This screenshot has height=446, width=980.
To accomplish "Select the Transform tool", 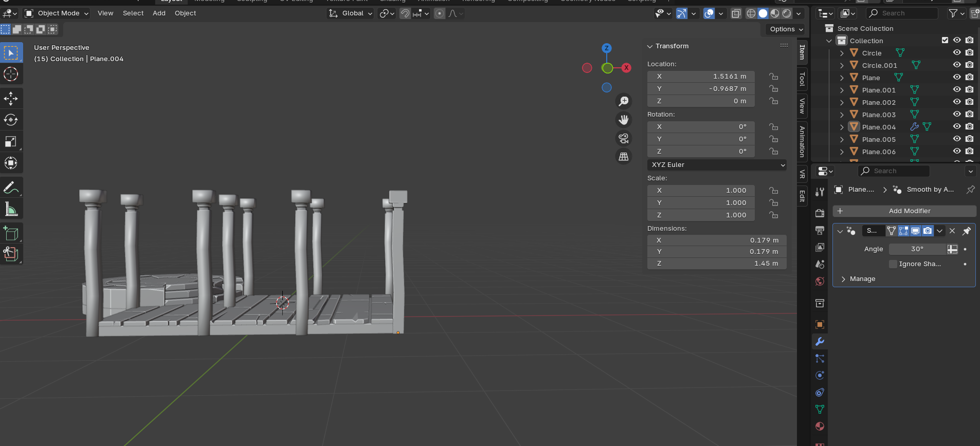I will coord(11,163).
